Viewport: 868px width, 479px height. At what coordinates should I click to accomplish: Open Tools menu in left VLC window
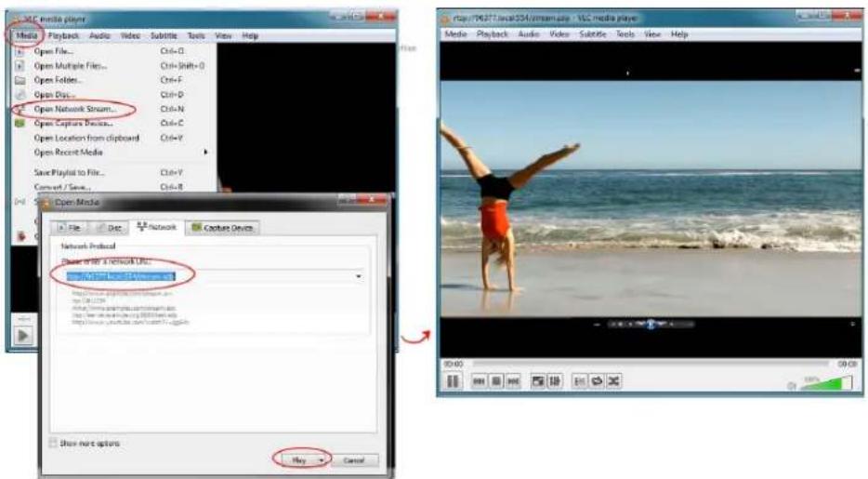[x=196, y=35]
